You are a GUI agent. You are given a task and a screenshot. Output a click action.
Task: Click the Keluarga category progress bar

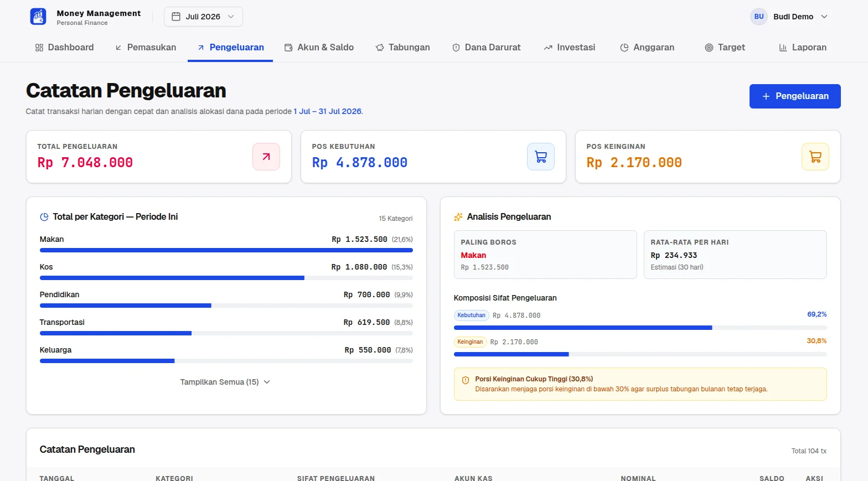[x=226, y=361]
